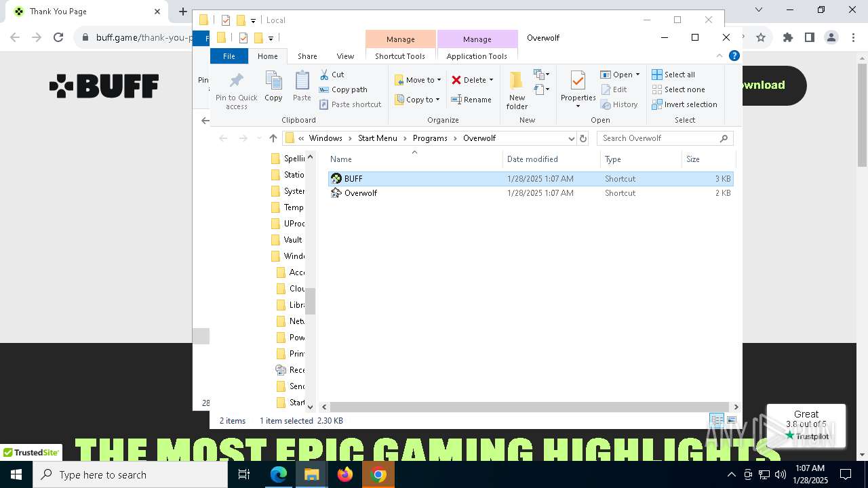The image size is (868, 488).
Task: Click the navigation pane scrollbar down arrow
Action: pyautogui.click(x=311, y=407)
